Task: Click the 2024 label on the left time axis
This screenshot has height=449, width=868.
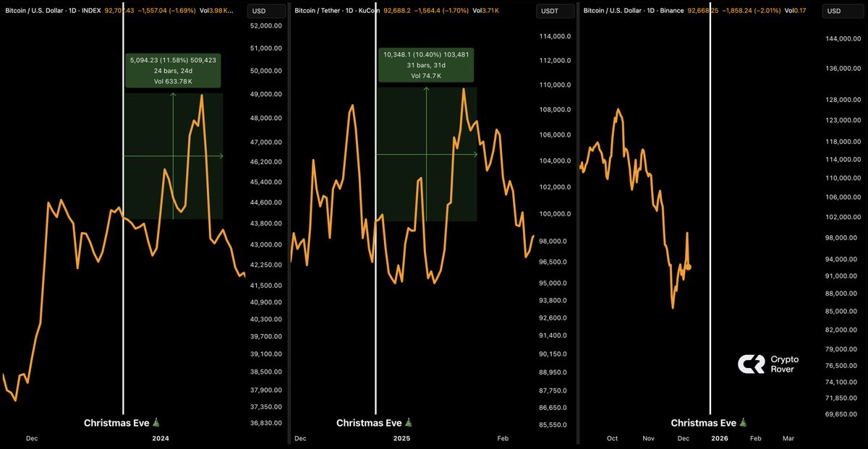Action: click(x=161, y=438)
